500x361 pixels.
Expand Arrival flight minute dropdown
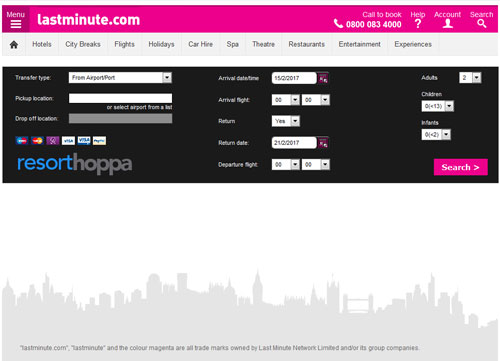pos(315,100)
